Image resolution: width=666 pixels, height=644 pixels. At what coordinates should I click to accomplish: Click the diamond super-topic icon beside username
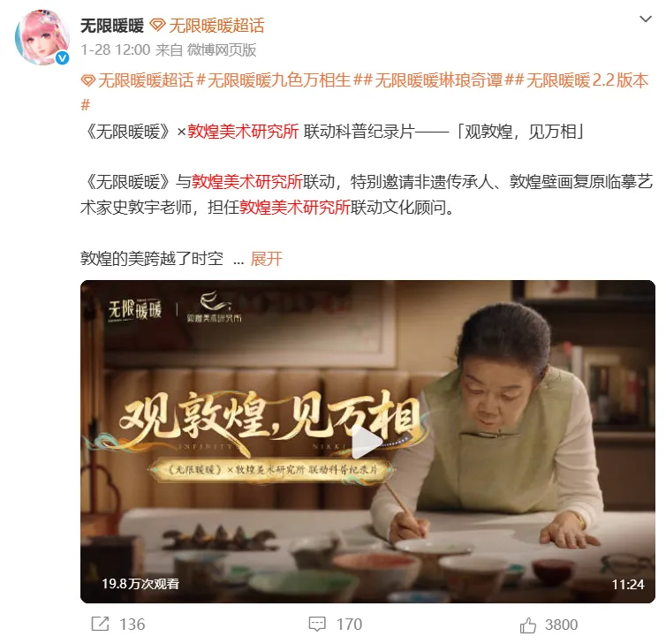click(157, 26)
